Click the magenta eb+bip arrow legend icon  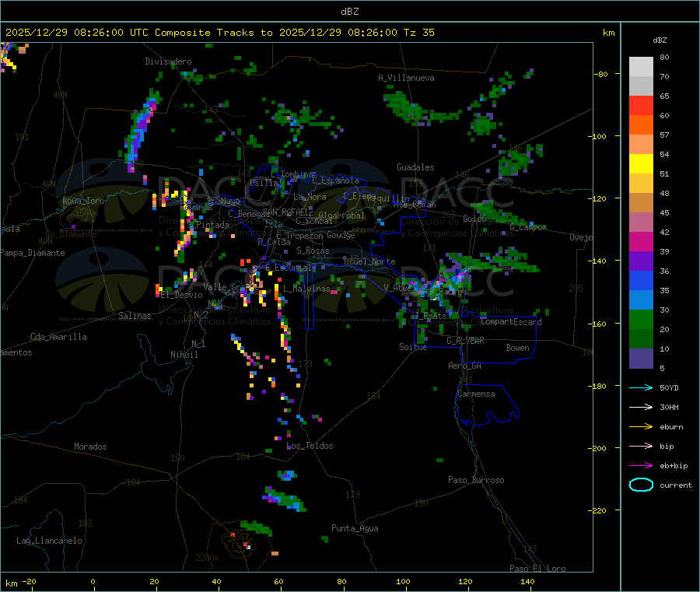(641, 465)
